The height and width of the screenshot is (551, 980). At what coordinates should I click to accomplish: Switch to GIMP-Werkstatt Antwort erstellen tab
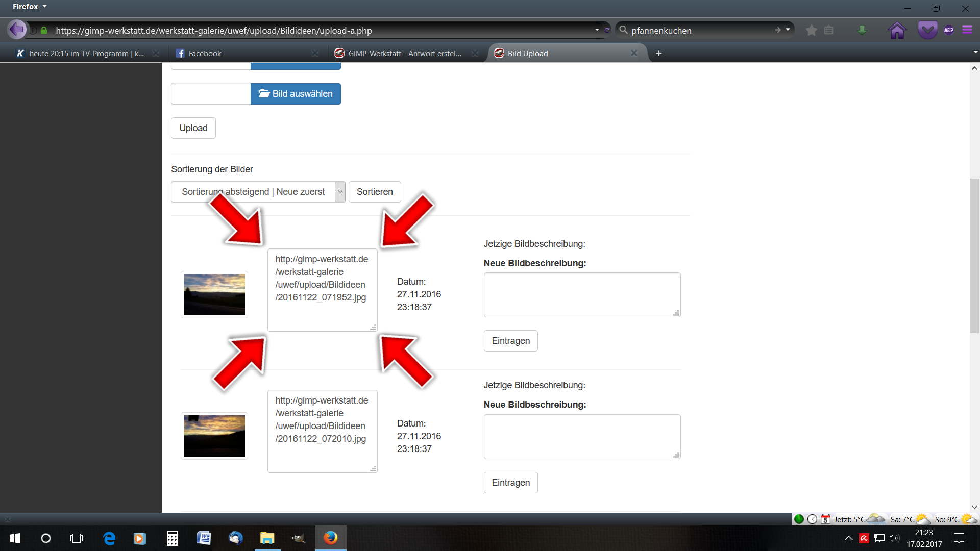403,54
